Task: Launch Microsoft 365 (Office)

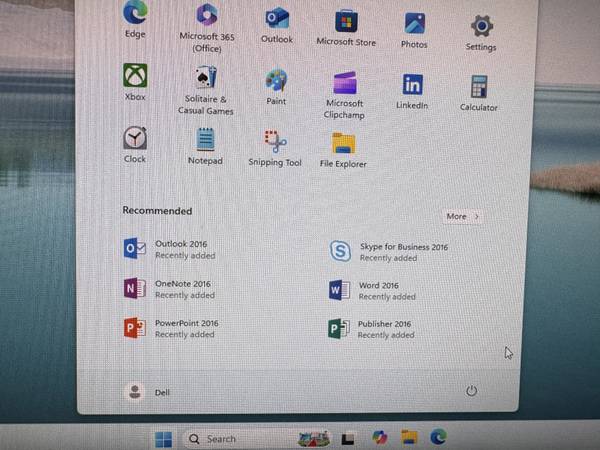Action: point(207,28)
